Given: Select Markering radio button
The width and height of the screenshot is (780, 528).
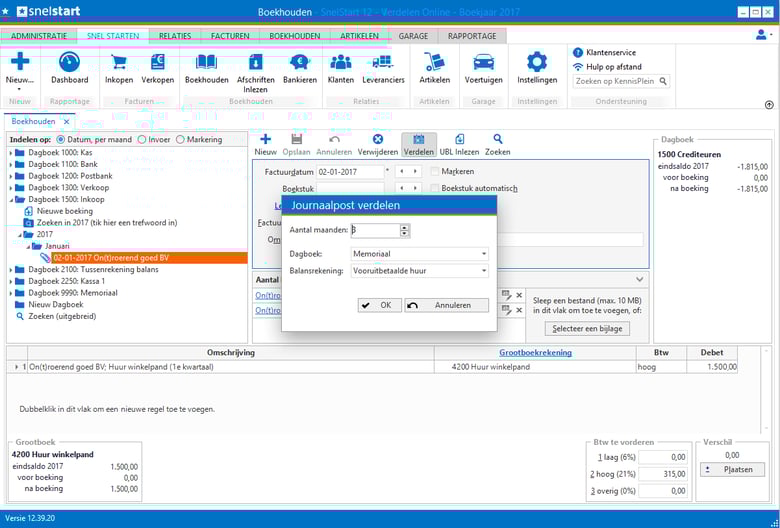Looking at the screenshot, I should 180,140.
